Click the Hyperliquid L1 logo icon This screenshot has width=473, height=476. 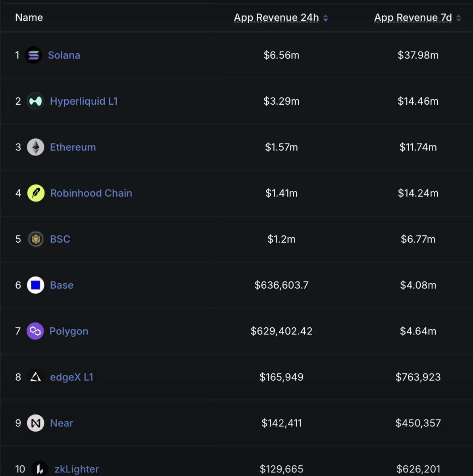point(35,101)
